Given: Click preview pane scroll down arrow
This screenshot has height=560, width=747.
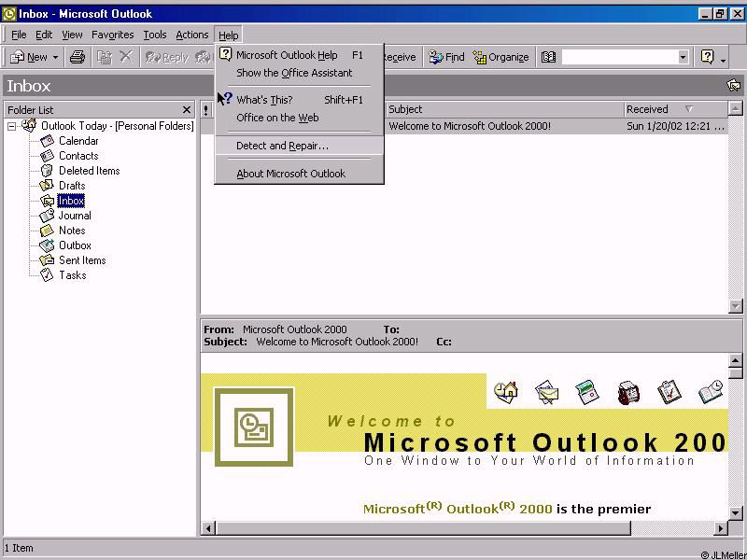Looking at the screenshot, I should pyautogui.click(x=736, y=512).
